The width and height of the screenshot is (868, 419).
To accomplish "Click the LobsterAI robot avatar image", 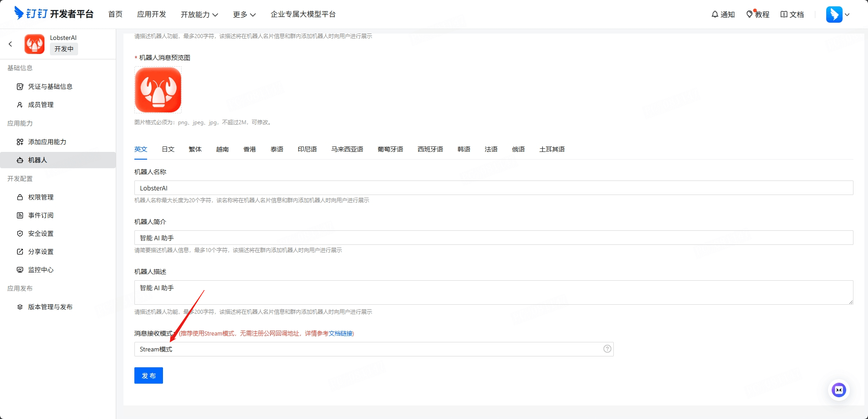I will (x=158, y=89).
